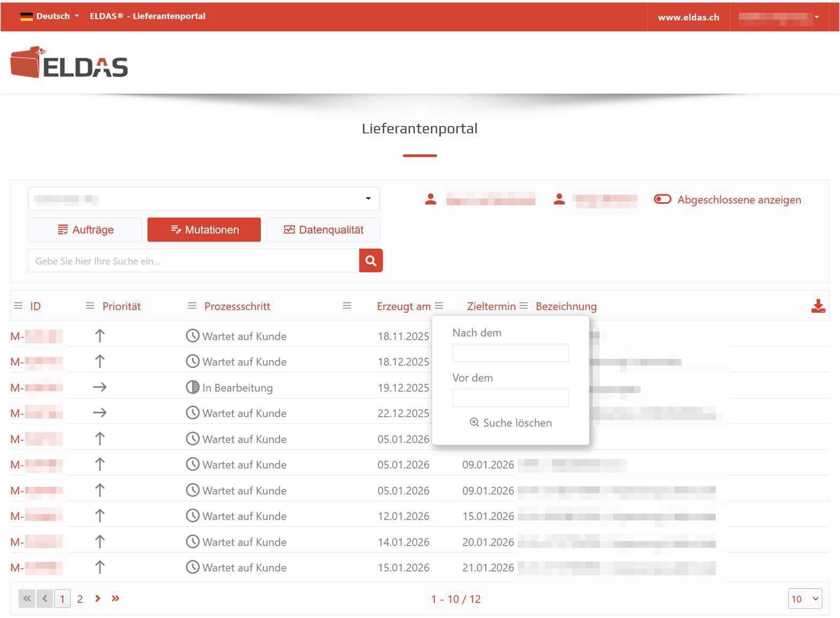Switch to the Aufträge tab
Viewport: 840px width, 618px height.
(85, 230)
